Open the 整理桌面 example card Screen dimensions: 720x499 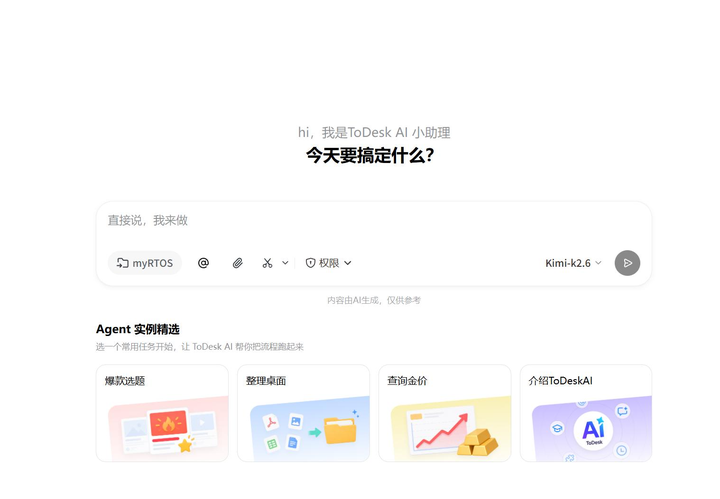point(304,413)
